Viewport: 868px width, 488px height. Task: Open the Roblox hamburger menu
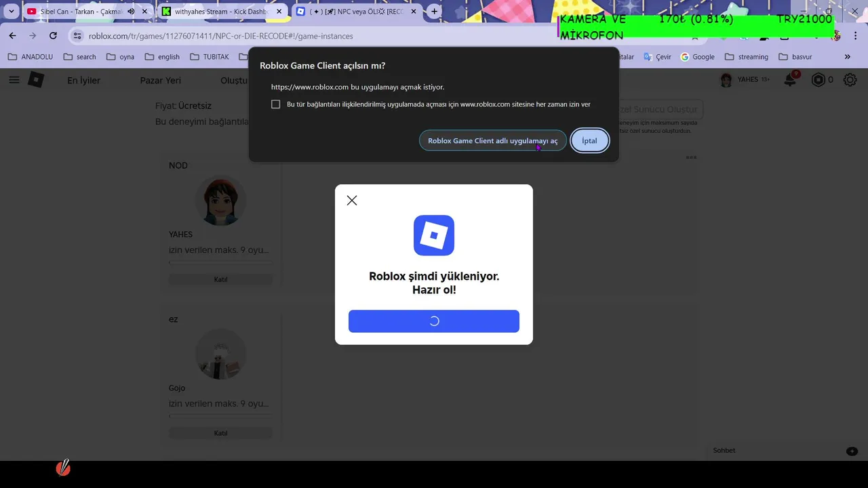[x=14, y=80]
